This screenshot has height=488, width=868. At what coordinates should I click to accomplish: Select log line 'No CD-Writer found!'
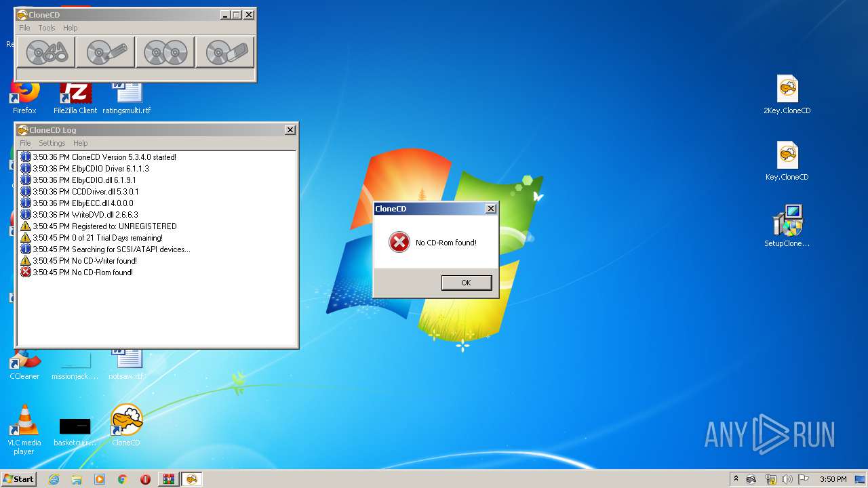78,261
